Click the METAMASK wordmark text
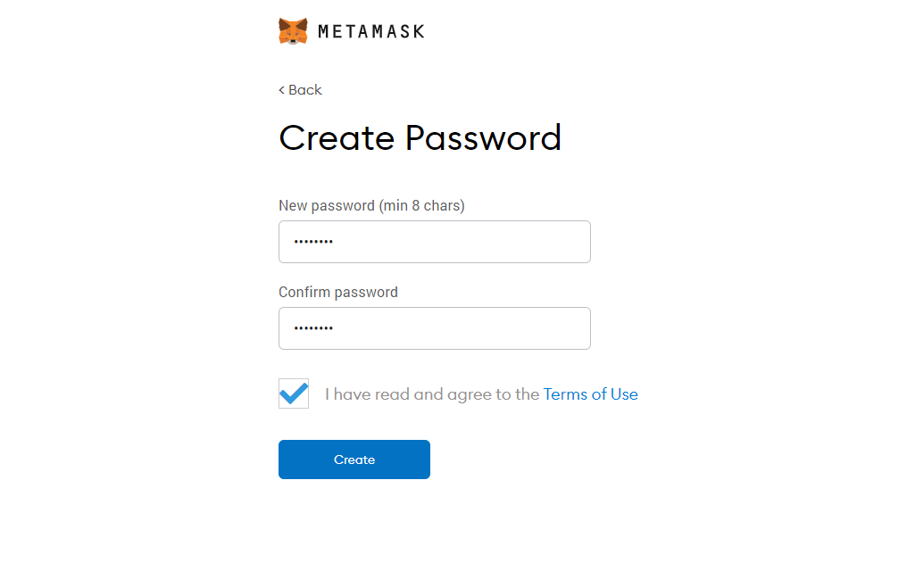 point(371,31)
